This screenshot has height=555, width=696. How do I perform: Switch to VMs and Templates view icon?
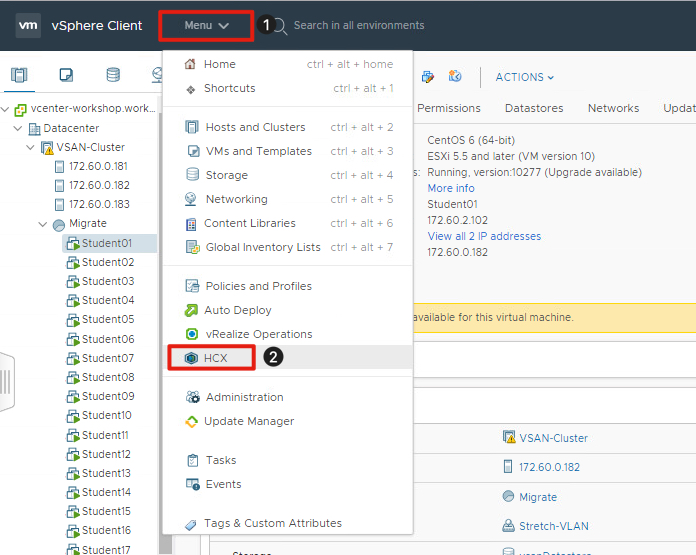(66, 75)
